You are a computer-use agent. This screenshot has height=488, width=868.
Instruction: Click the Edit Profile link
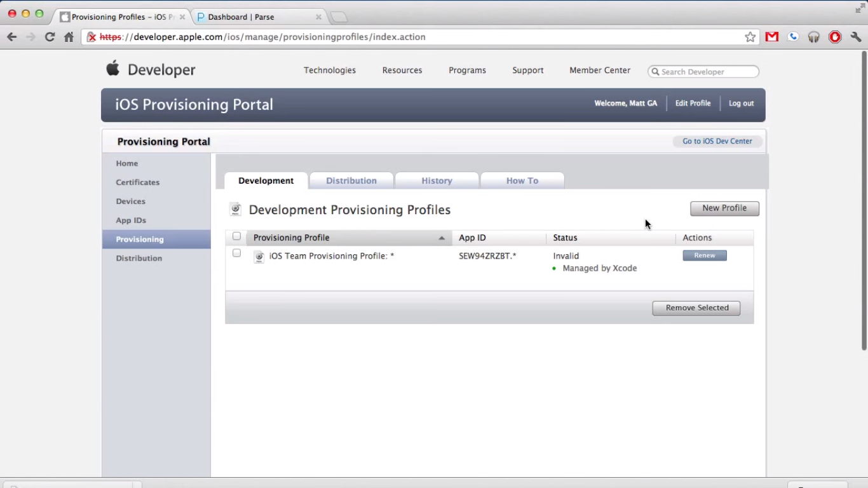pyautogui.click(x=693, y=103)
